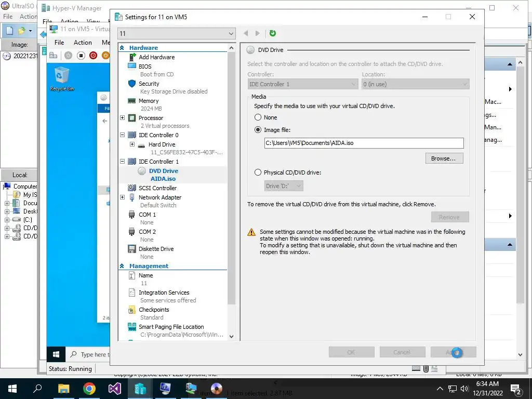Screen dimensions: 532x399
Task: Click the Smart Paging File Location icon
Action: (x=132, y=327)
